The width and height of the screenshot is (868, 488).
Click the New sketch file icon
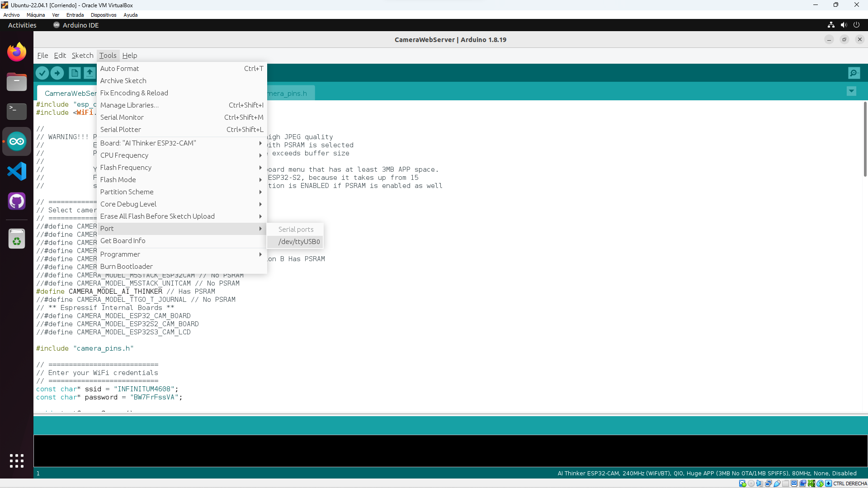[75, 73]
